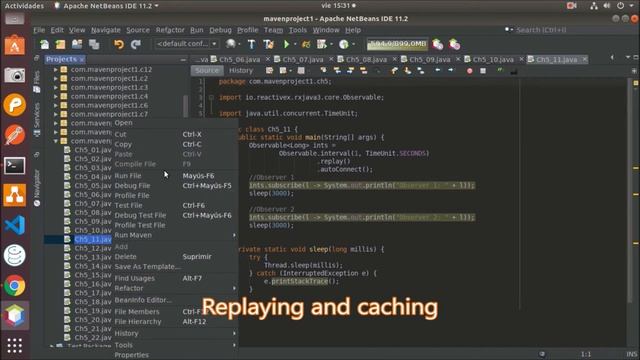Viewport: 640px width, 360px height.
Task: Open the Tools menu in the menu bar
Action: point(298,30)
